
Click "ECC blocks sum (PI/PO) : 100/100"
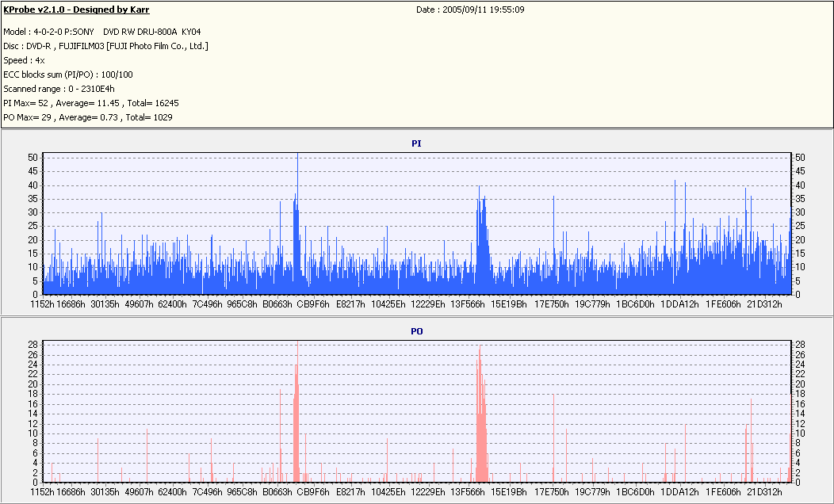point(68,75)
